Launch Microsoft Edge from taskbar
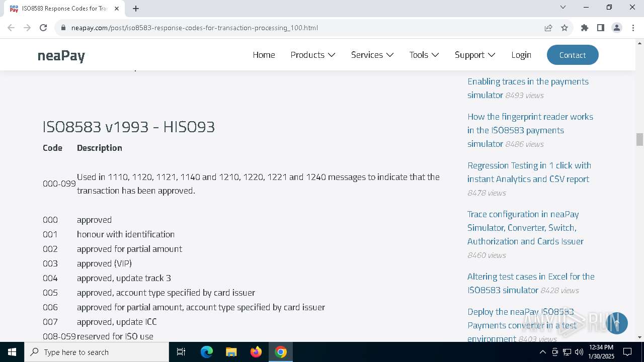 click(x=207, y=352)
